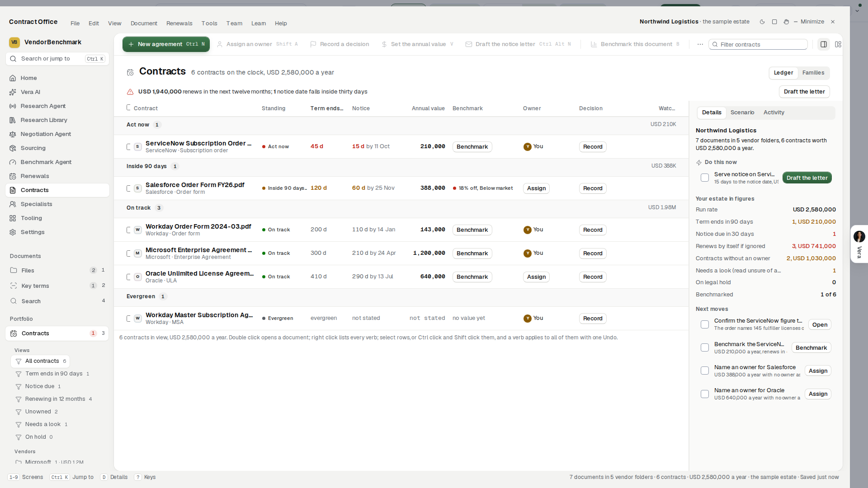Image resolution: width=868 pixels, height=488 pixels.
Task: Open the Negotiation Agent scales icon
Action: point(13,134)
